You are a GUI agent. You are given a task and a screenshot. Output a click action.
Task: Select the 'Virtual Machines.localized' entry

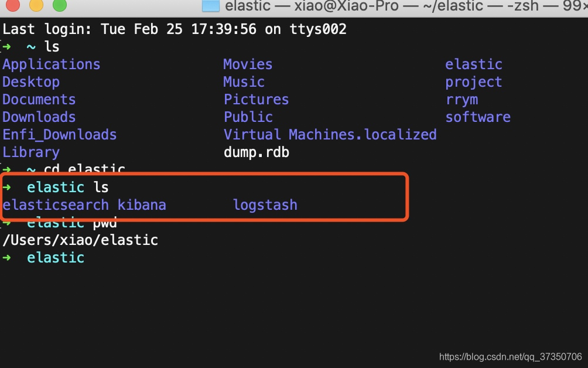tap(330, 135)
